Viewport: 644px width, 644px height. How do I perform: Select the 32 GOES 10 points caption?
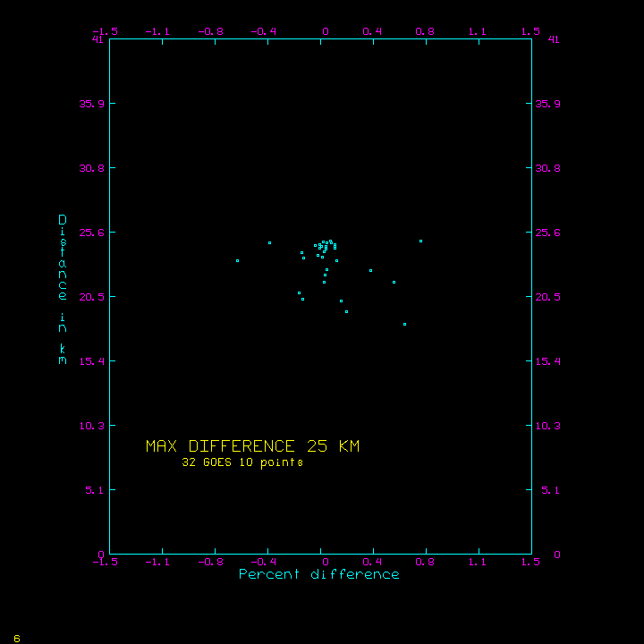pos(242,463)
